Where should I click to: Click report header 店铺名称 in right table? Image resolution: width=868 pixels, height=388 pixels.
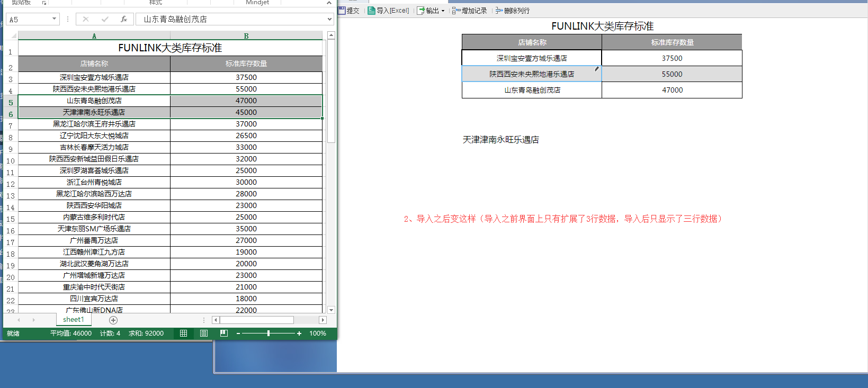click(x=532, y=42)
